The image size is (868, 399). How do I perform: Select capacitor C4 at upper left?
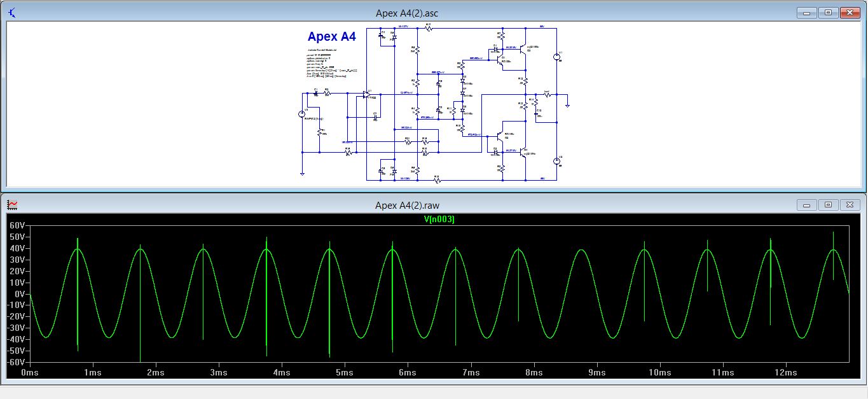click(x=380, y=36)
